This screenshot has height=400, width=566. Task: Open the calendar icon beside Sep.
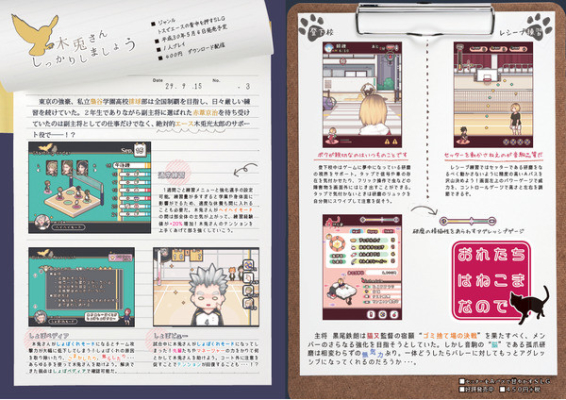(140, 150)
